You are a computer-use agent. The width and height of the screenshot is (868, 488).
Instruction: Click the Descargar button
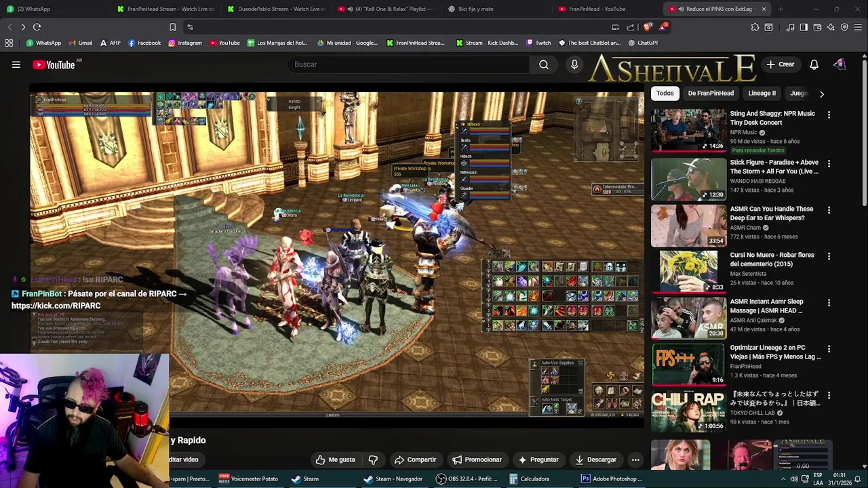coord(595,460)
